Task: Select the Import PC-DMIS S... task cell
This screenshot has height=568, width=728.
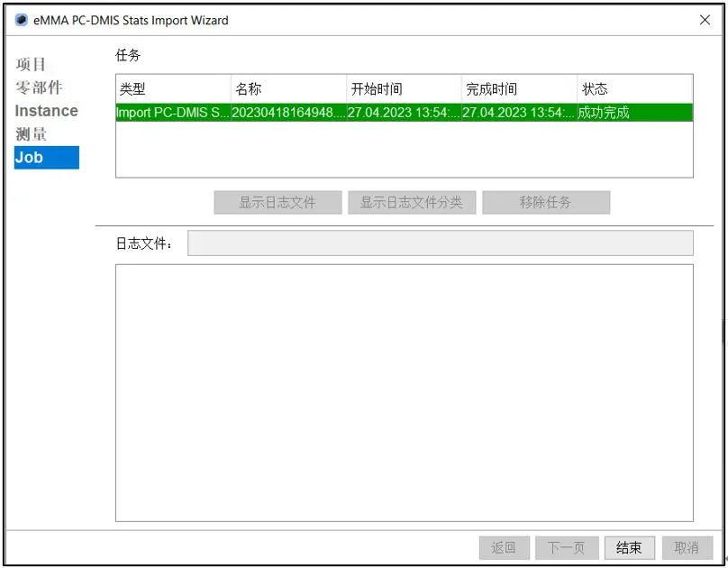Action: point(173,113)
